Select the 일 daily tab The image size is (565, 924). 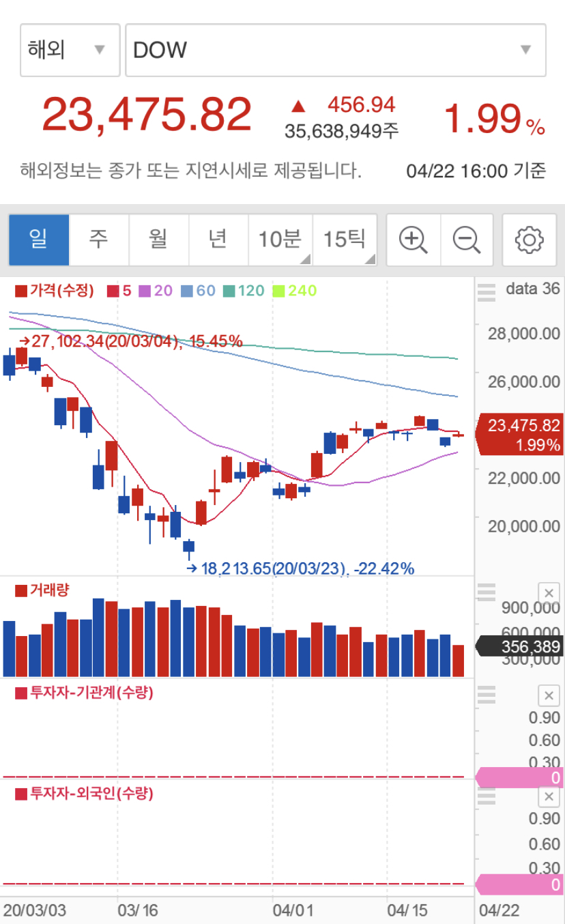click(39, 240)
